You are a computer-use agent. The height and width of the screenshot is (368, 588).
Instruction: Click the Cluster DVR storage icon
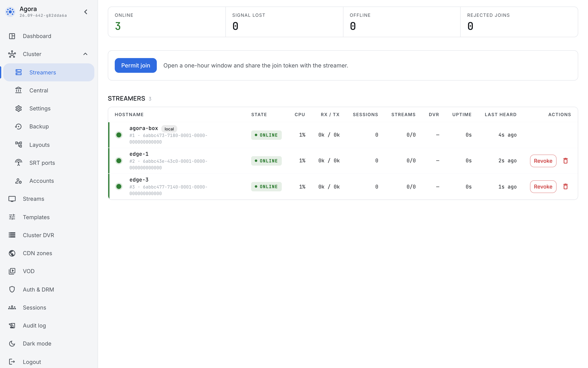click(x=12, y=235)
